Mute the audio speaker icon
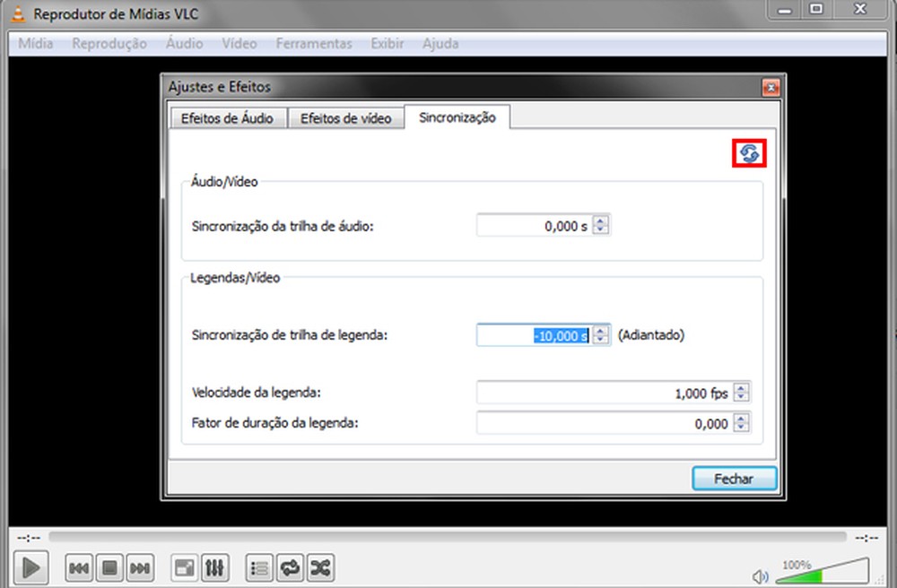 pyautogui.click(x=761, y=576)
